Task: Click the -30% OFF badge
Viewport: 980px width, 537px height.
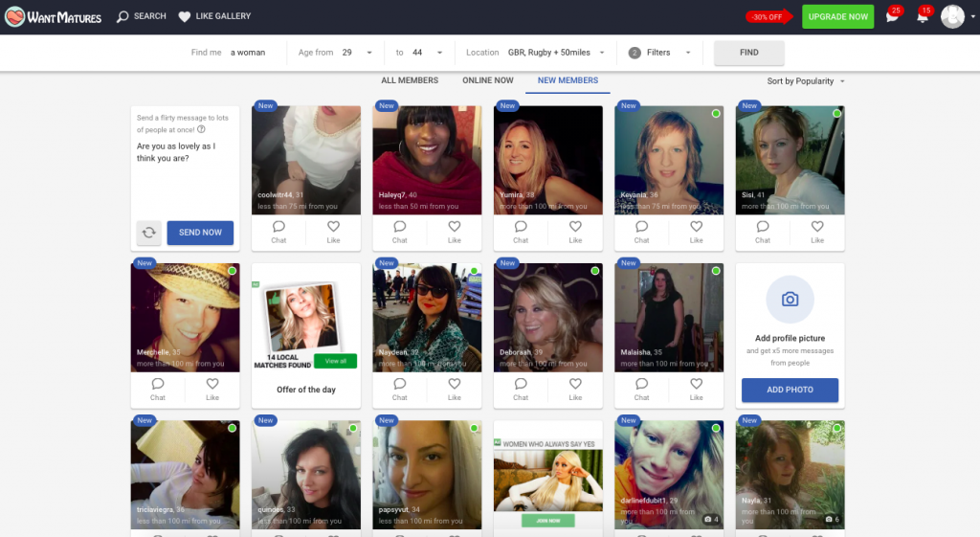Action: coord(768,17)
